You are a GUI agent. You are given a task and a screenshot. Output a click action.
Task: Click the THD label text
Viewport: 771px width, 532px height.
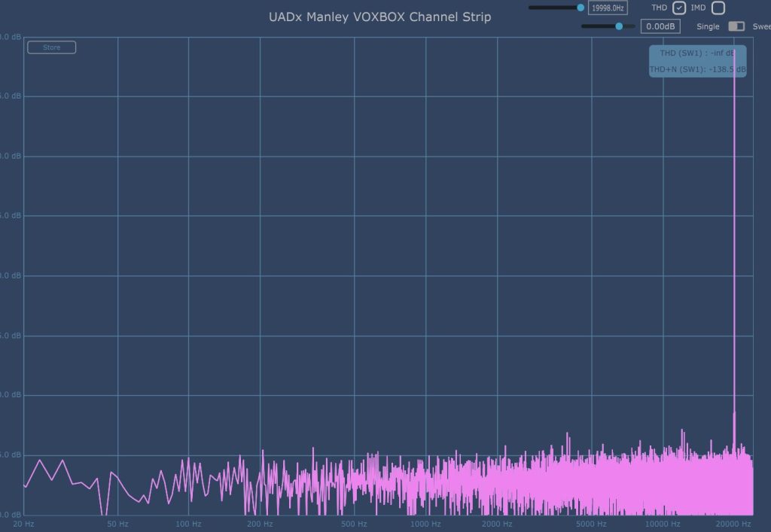click(659, 8)
